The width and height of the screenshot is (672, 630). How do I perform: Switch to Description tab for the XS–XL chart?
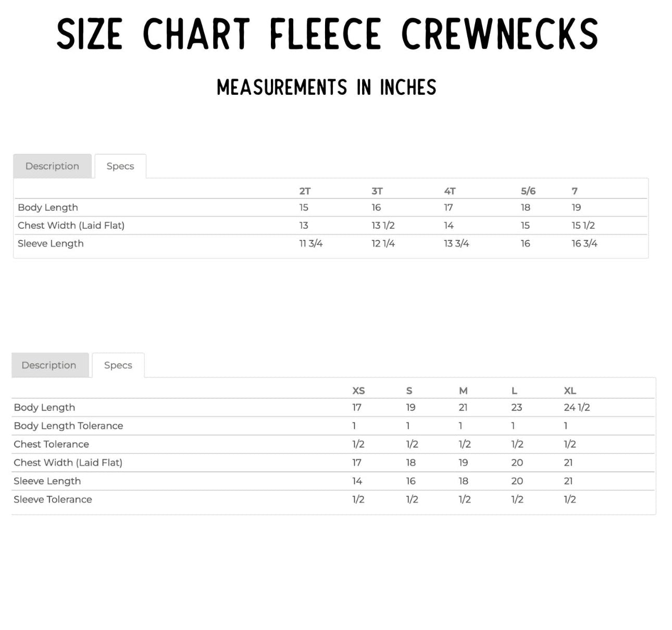(x=49, y=365)
